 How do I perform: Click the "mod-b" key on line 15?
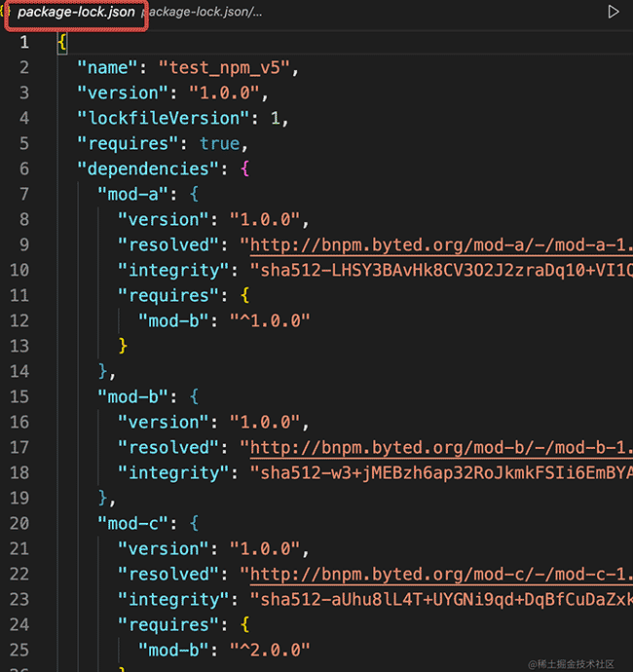pyautogui.click(x=132, y=396)
